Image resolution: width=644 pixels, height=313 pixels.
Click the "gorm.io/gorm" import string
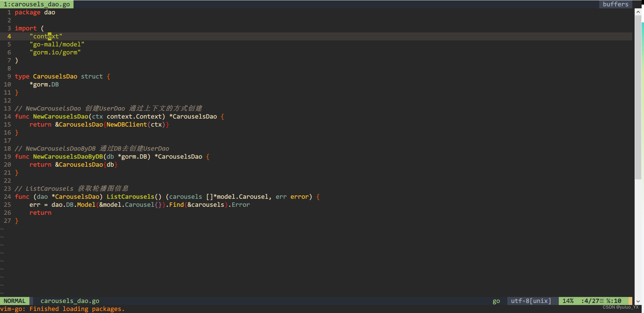click(x=55, y=52)
